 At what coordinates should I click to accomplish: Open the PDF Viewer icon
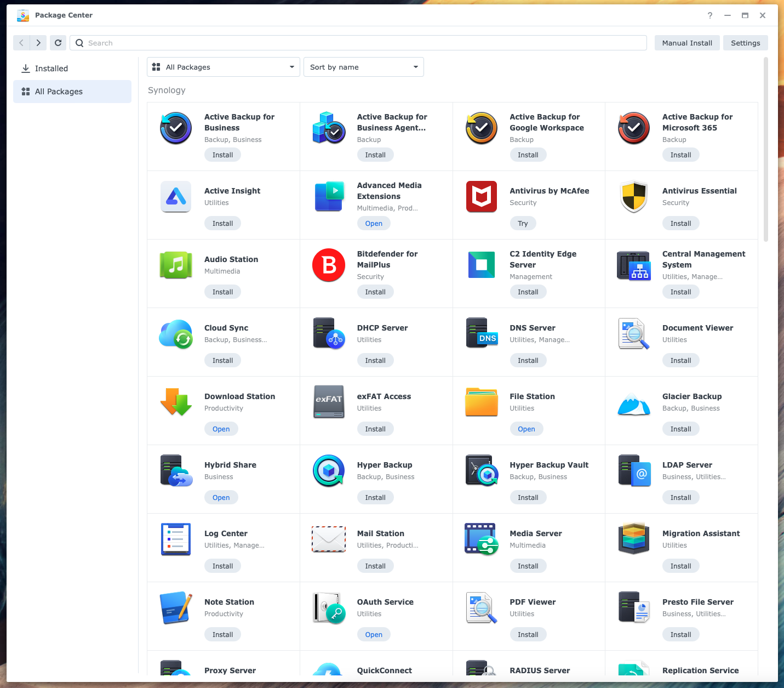pyautogui.click(x=482, y=607)
